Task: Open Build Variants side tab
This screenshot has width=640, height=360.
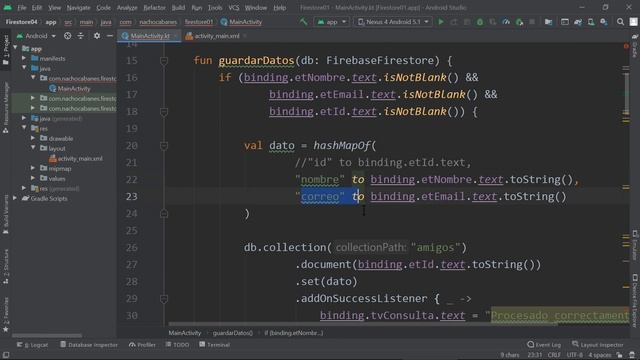Action: click(6, 214)
